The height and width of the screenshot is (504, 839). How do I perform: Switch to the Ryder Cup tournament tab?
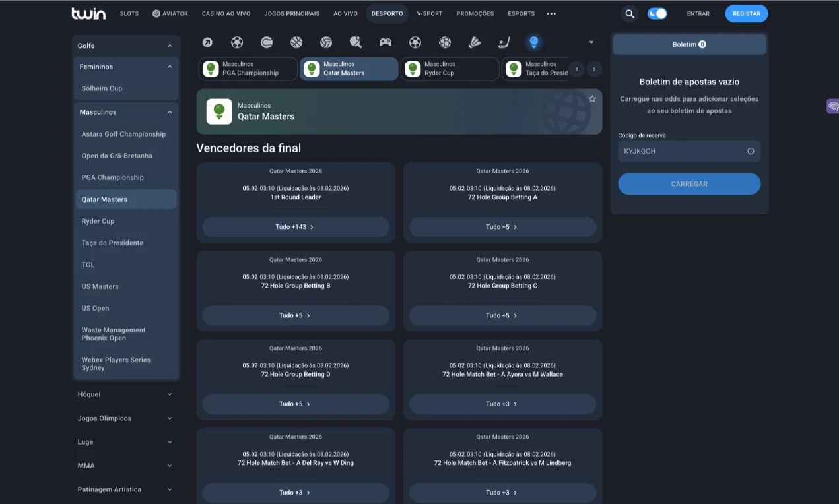pos(450,69)
